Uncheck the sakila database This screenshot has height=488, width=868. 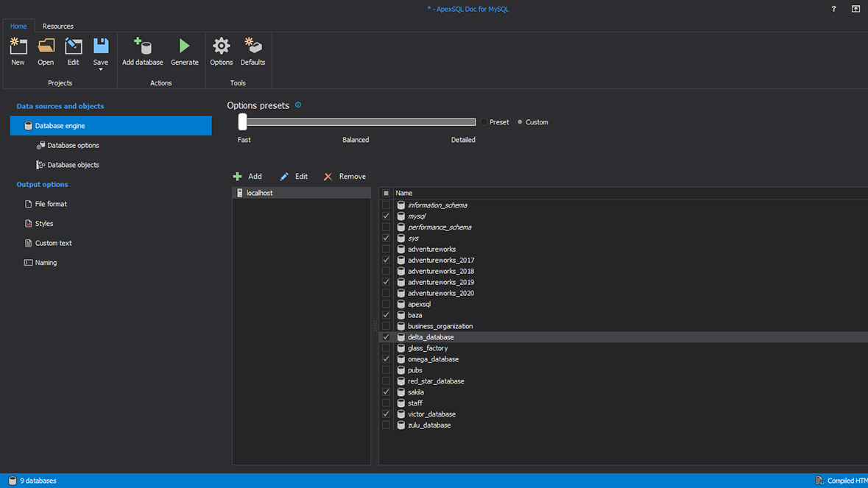coord(387,392)
